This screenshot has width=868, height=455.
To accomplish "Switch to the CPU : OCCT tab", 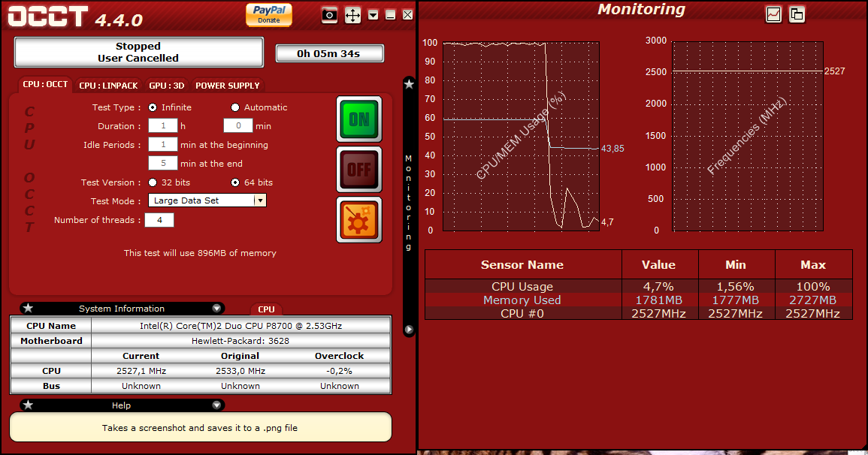I will (45, 85).
